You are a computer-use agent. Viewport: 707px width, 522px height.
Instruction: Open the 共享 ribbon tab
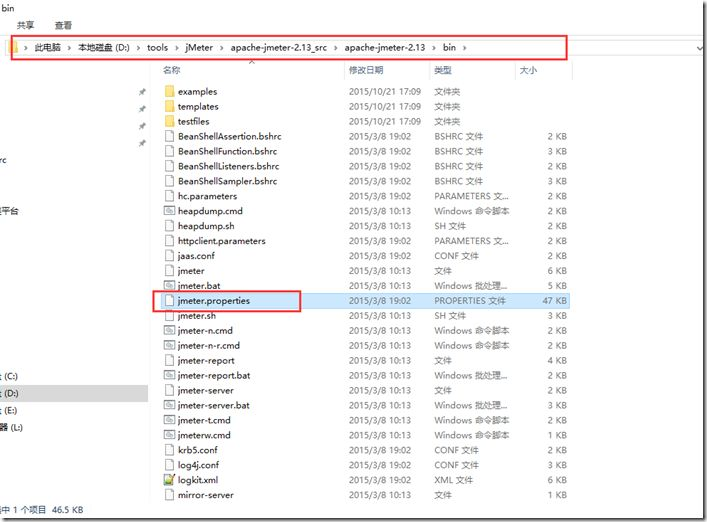26,25
